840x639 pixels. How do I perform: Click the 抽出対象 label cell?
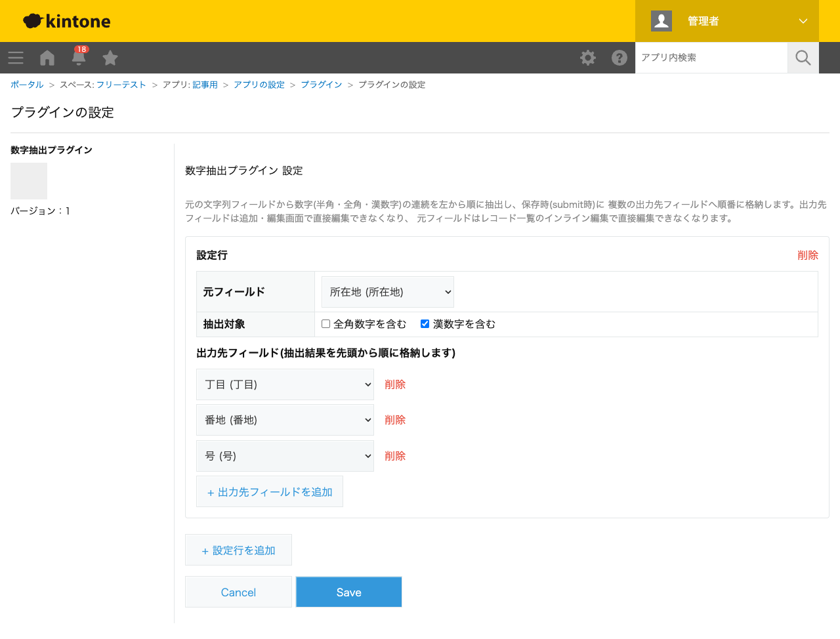tap(256, 324)
